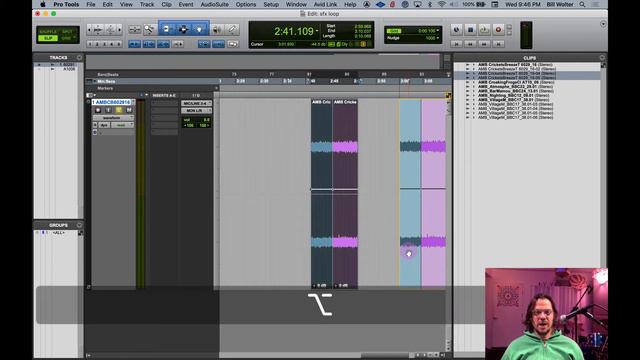This screenshot has height=360, width=640.
Task: Open the File menu
Action: point(91,4)
